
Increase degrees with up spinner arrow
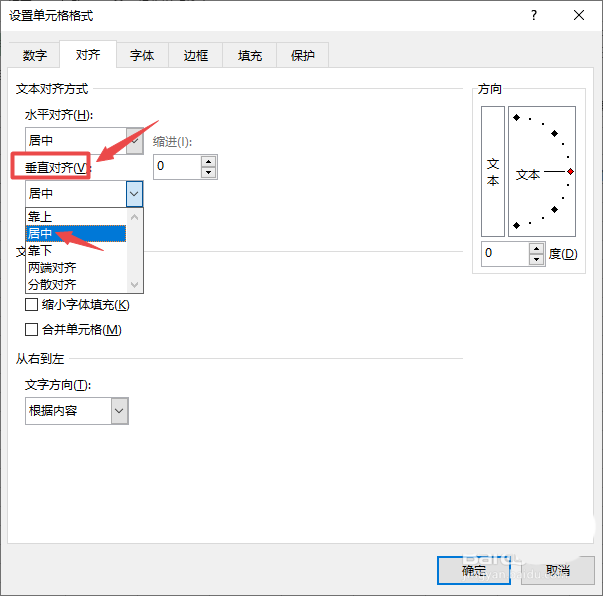pos(536,248)
